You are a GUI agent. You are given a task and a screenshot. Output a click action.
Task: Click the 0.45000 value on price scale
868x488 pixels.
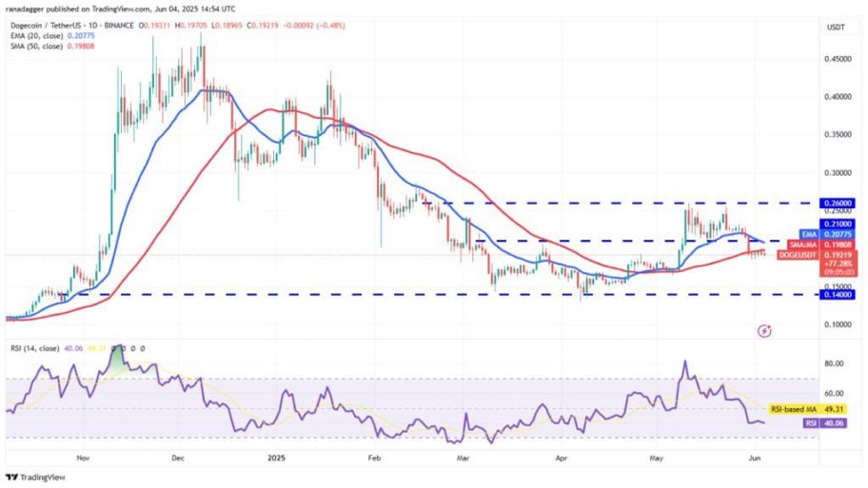point(838,59)
